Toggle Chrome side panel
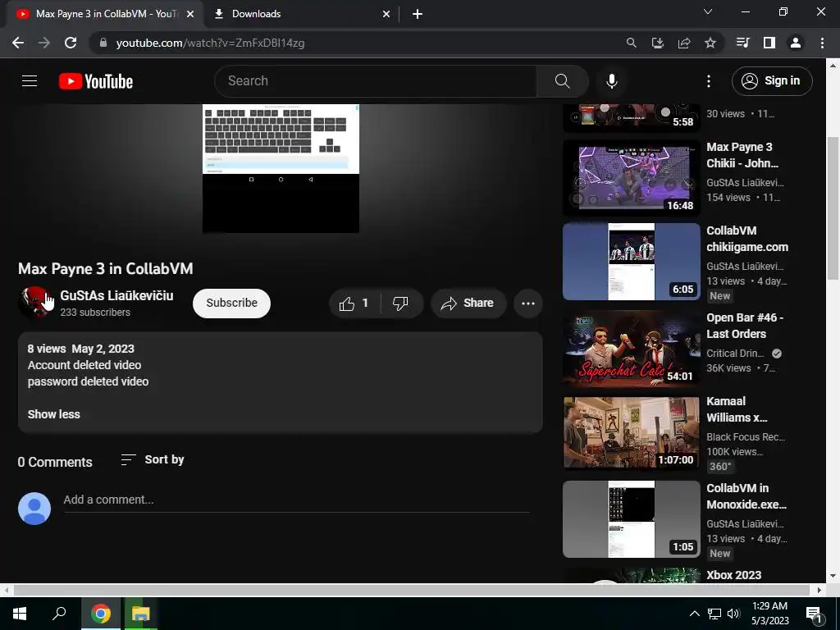 pyautogui.click(x=769, y=43)
